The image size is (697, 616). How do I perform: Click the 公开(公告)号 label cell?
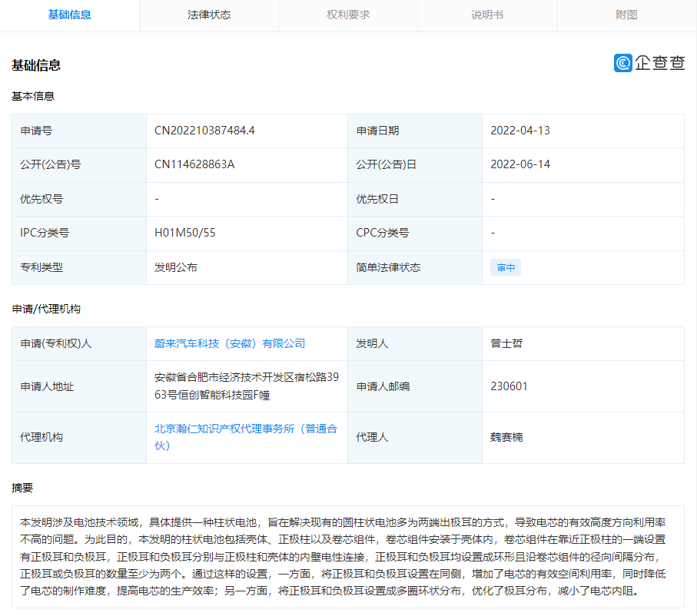79,164
